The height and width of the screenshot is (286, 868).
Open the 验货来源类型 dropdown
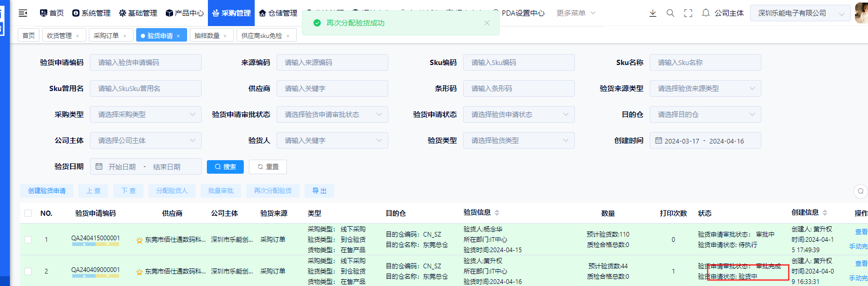pyautogui.click(x=705, y=88)
